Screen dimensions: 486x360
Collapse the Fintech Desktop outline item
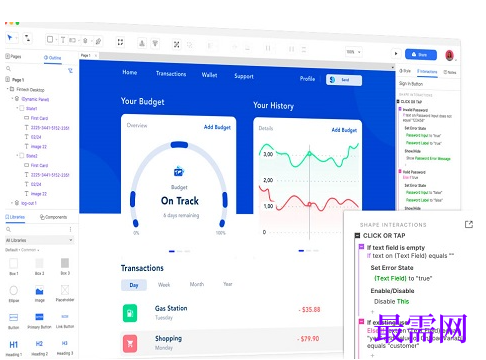(x=7, y=89)
